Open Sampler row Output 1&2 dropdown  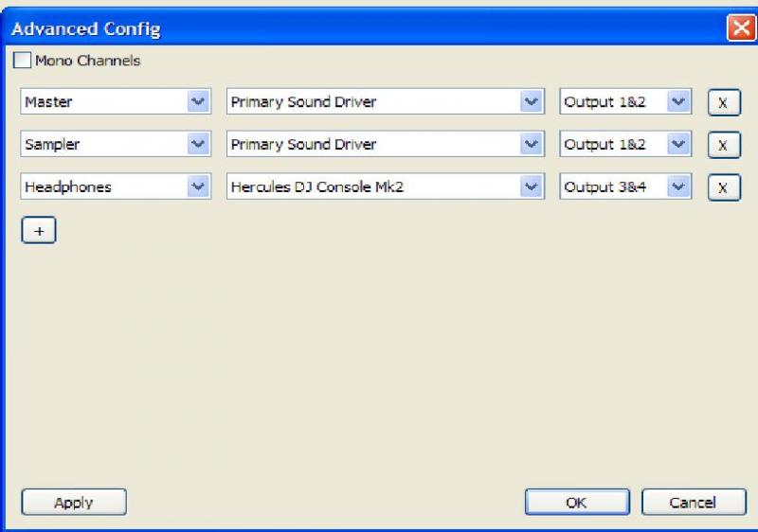(x=625, y=144)
